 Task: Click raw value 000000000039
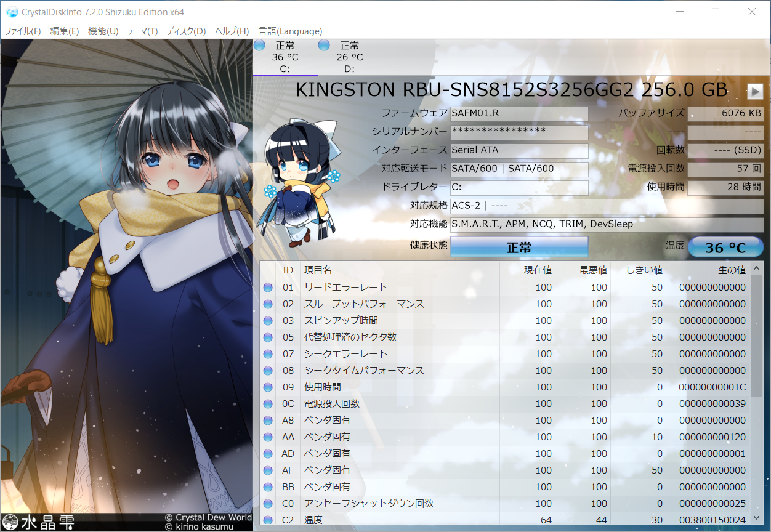tap(712, 404)
